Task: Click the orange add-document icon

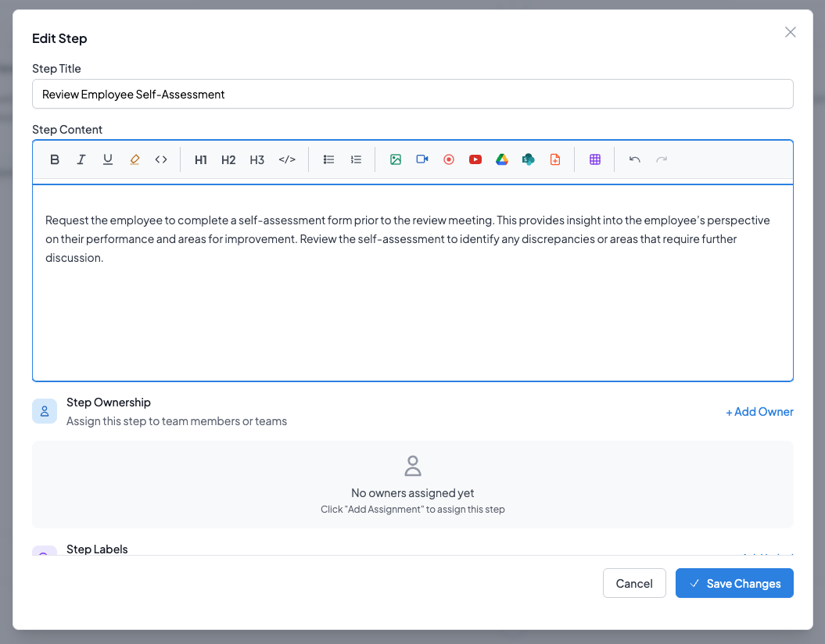Action: 555,159
